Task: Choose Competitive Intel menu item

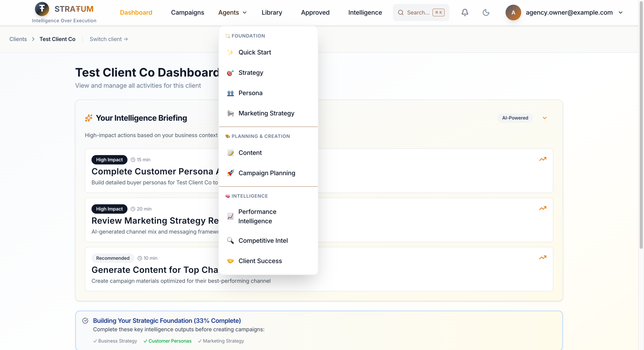Action: pyautogui.click(x=263, y=240)
